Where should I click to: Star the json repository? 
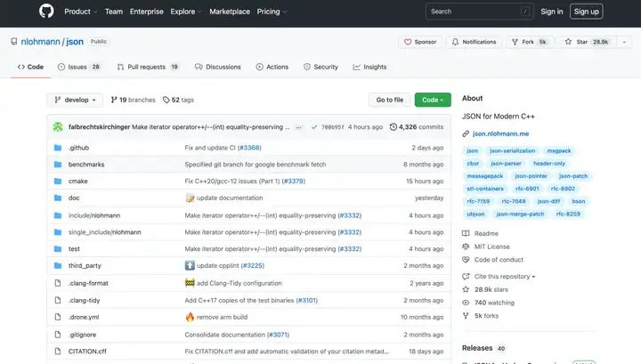point(587,42)
